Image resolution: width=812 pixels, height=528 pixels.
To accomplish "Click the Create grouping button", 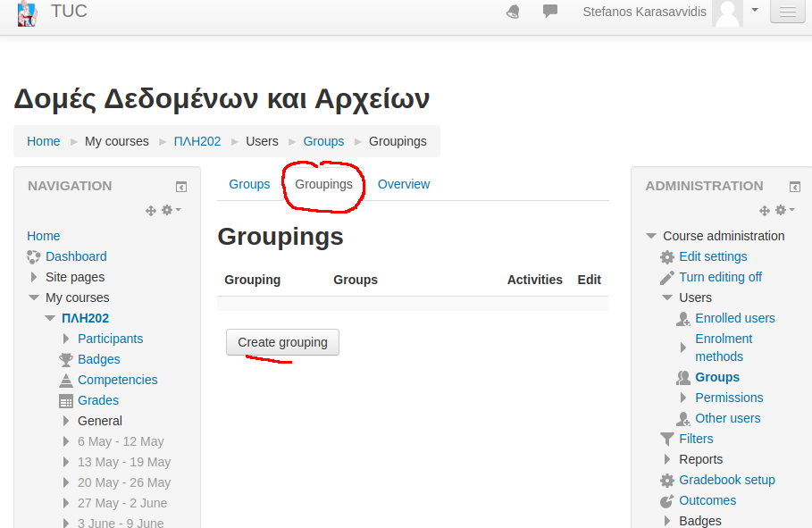I will pyautogui.click(x=282, y=342).
